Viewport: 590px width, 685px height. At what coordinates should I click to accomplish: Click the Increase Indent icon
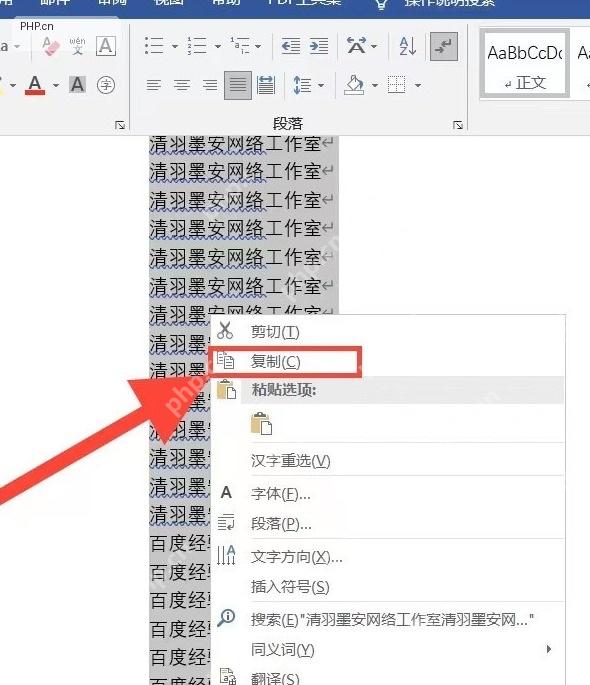[319, 46]
